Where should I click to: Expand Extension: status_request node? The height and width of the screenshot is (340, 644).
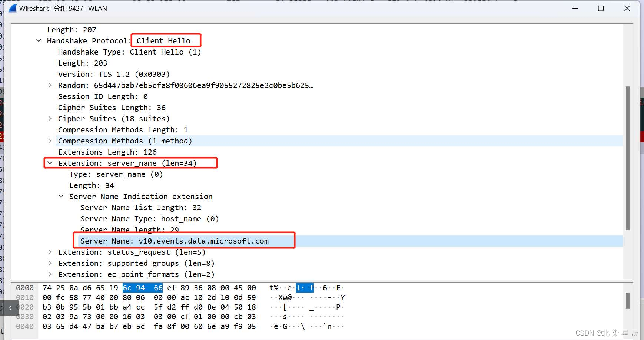coord(50,252)
